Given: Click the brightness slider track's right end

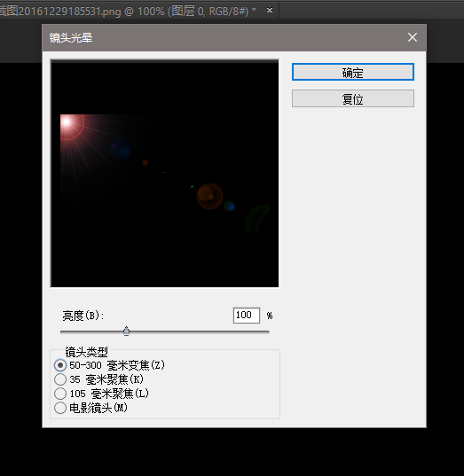Looking at the screenshot, I should point(267,332).
